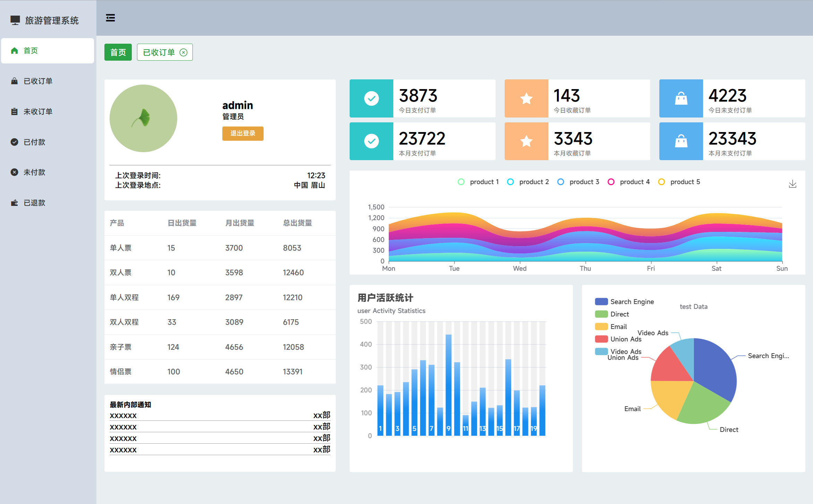Click the teal check icon for 本月支付订单
Viewport: 813px width, 504px height.
pyautogui.click(x=371, y=141)
